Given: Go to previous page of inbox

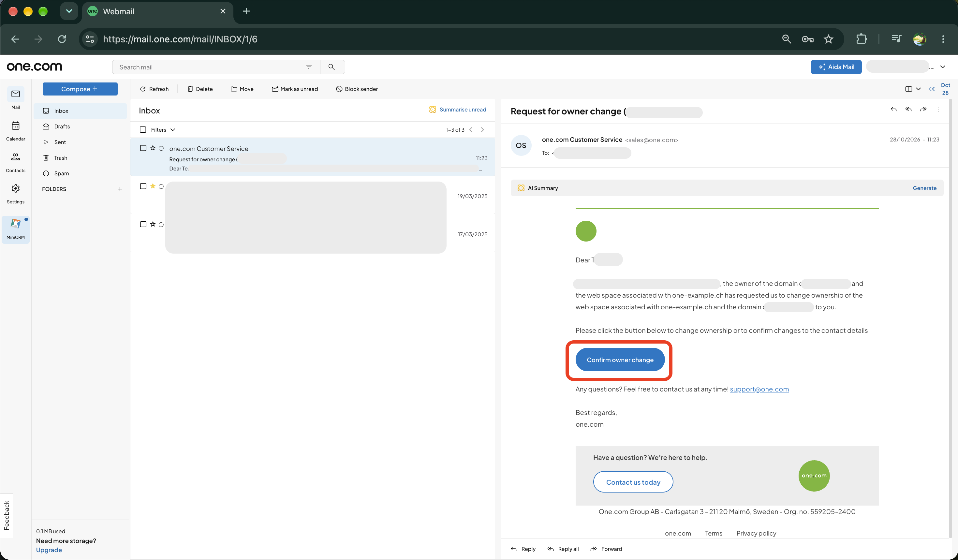Looking at the screenshot, I should pos(471,130).
